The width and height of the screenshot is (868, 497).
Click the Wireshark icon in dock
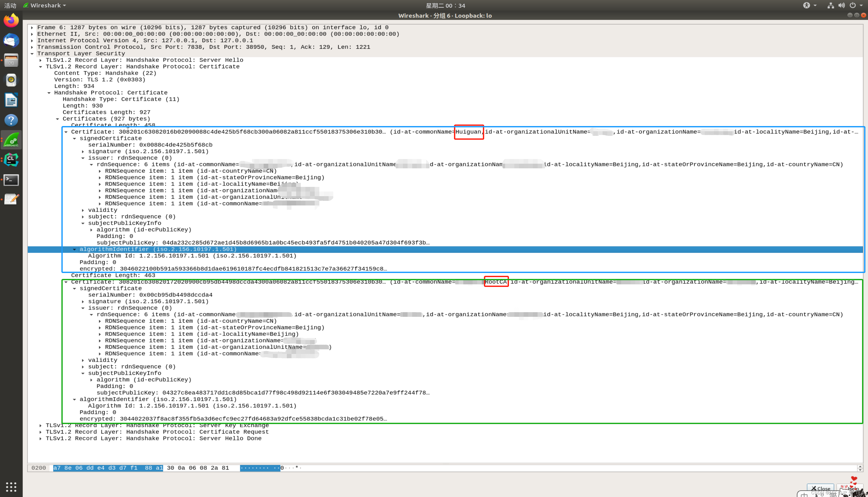click(11, 140)
